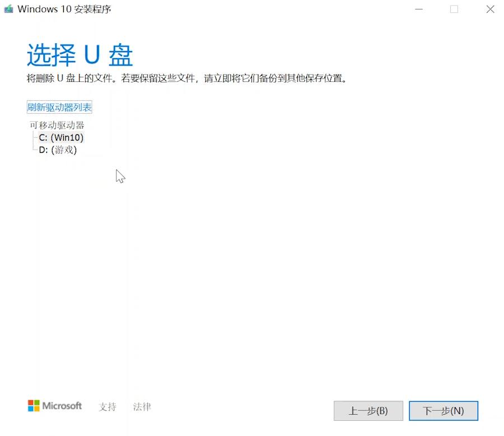Screen dimensions: 504x436
Task: Select the C: (Win10) removable drive
Action: 61,137
